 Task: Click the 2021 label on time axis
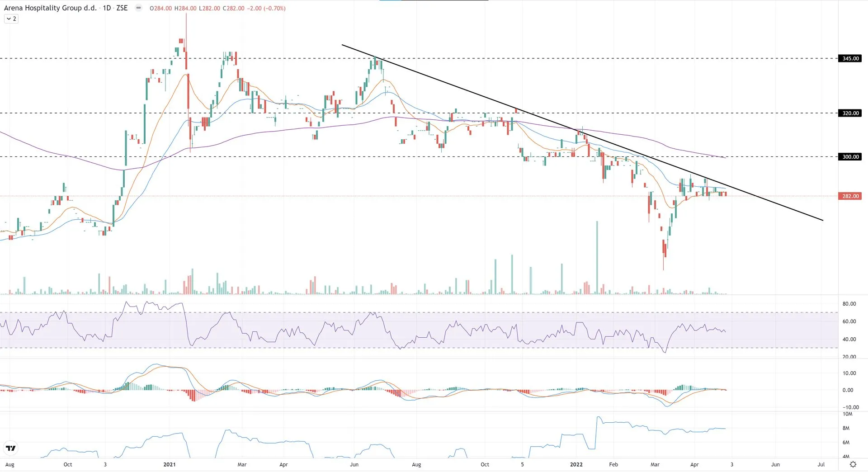[170, 464]
